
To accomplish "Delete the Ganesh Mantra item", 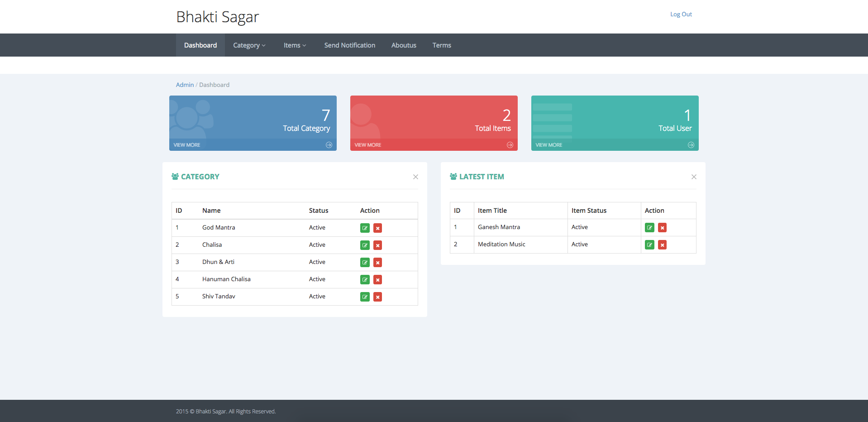I will (662, 227).
